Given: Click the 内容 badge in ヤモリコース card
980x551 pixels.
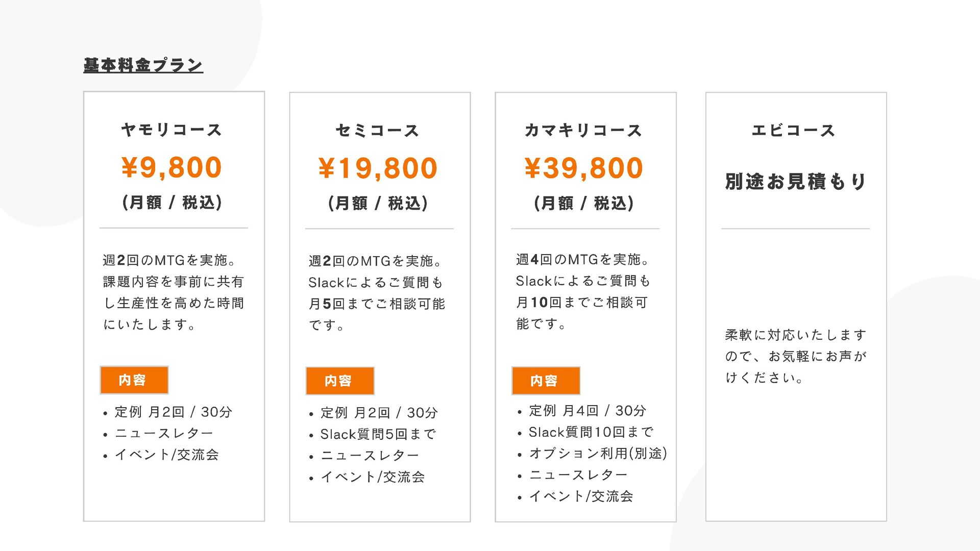Looking at the screenshot, I should (134, 380).
